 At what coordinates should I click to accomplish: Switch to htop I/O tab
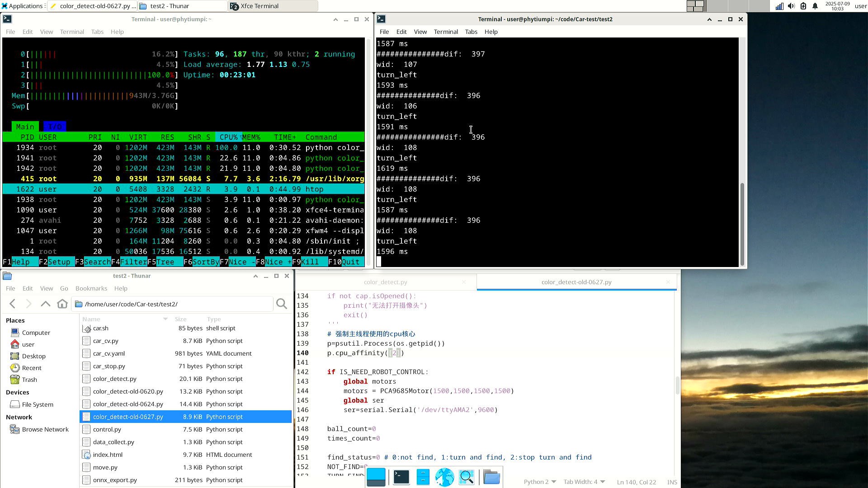click(x=55, y=127)
